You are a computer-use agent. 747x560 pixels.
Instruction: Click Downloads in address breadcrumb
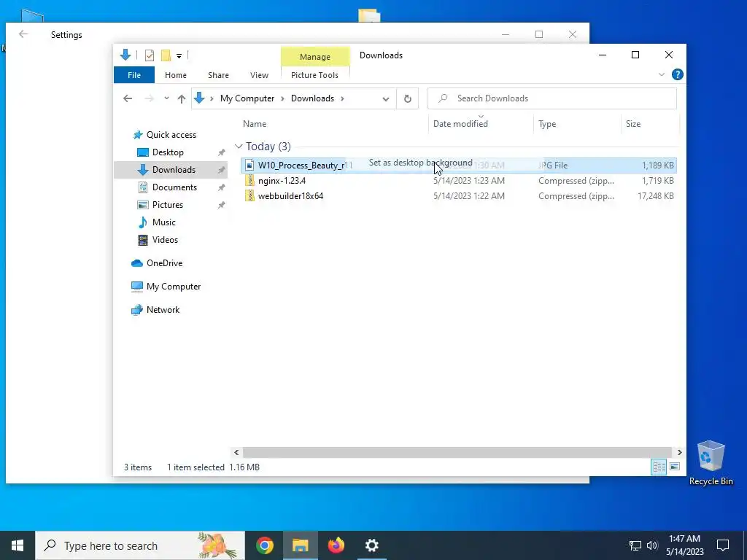pos(312,98)
